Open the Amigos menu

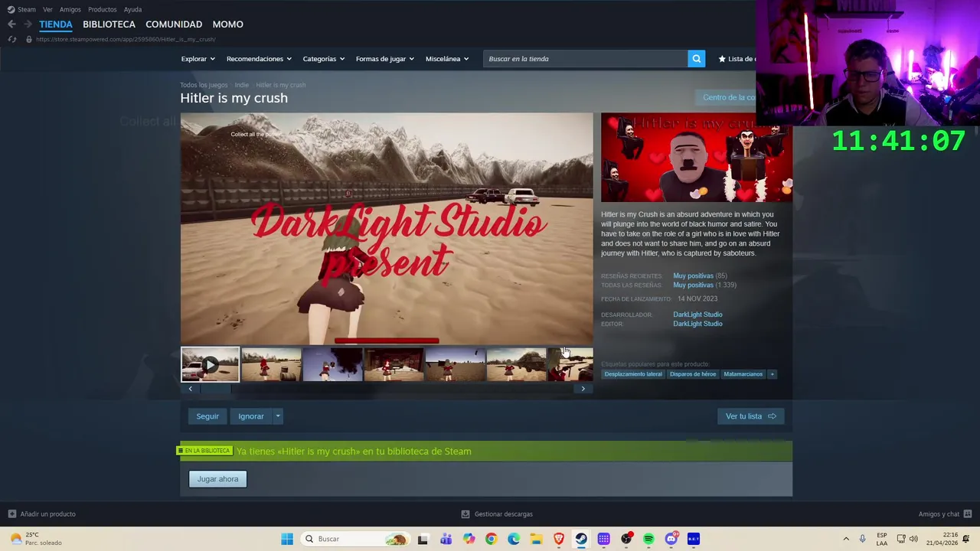(x=70, y=9)
